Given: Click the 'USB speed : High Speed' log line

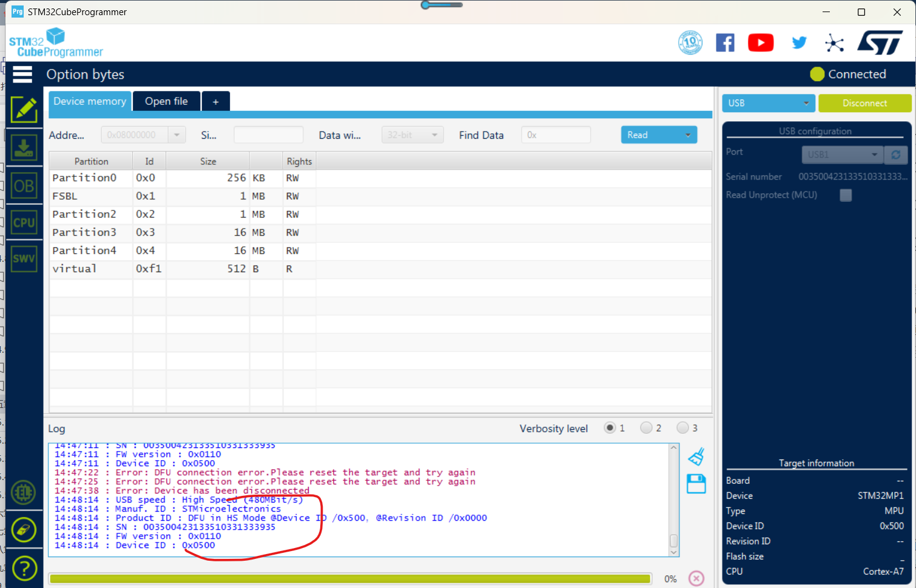Looking at the screenshot, I should click(179, 499).
